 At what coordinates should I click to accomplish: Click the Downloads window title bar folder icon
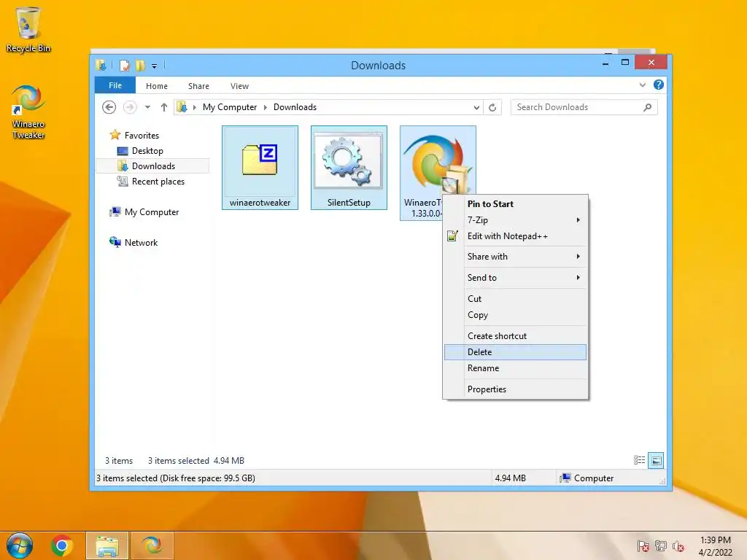pos(101,65)
